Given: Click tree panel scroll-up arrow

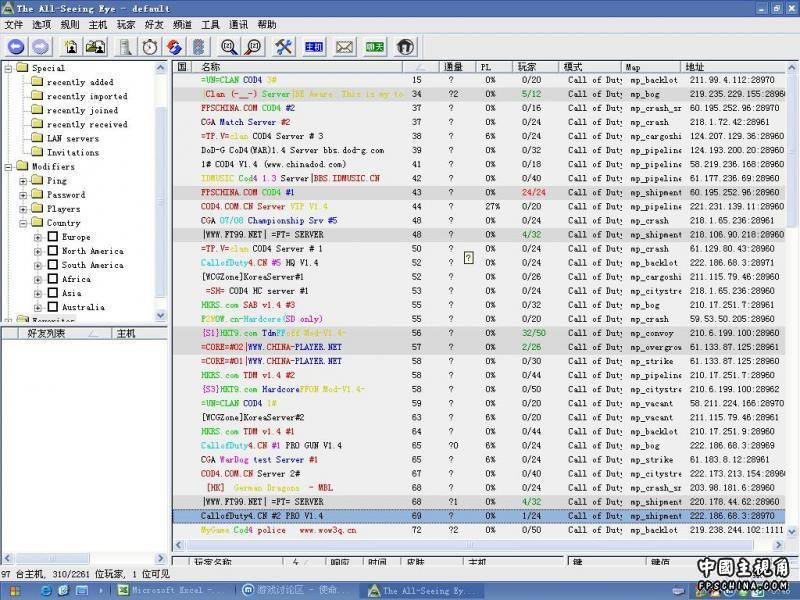Looking at the screenshot, I should click(161, 67).
